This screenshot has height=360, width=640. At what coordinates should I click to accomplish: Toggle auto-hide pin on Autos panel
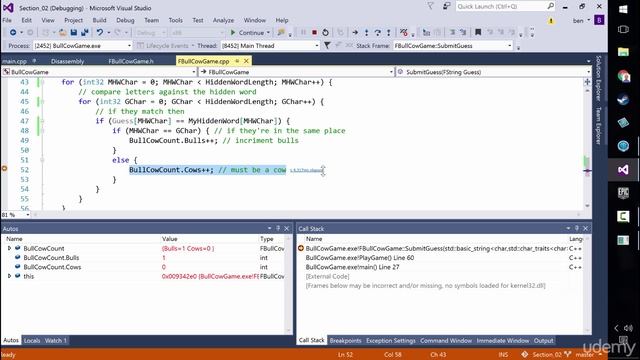[x=278, y=229]
